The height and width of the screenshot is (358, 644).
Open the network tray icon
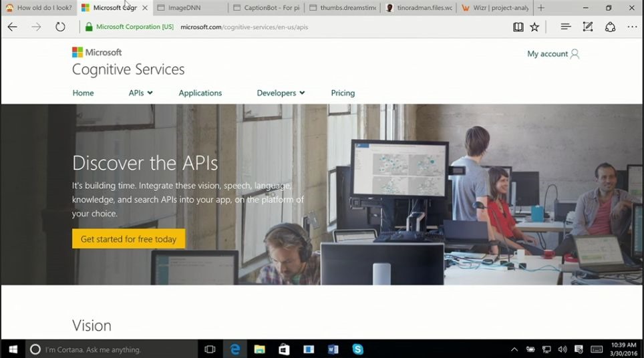click(546, 349)
